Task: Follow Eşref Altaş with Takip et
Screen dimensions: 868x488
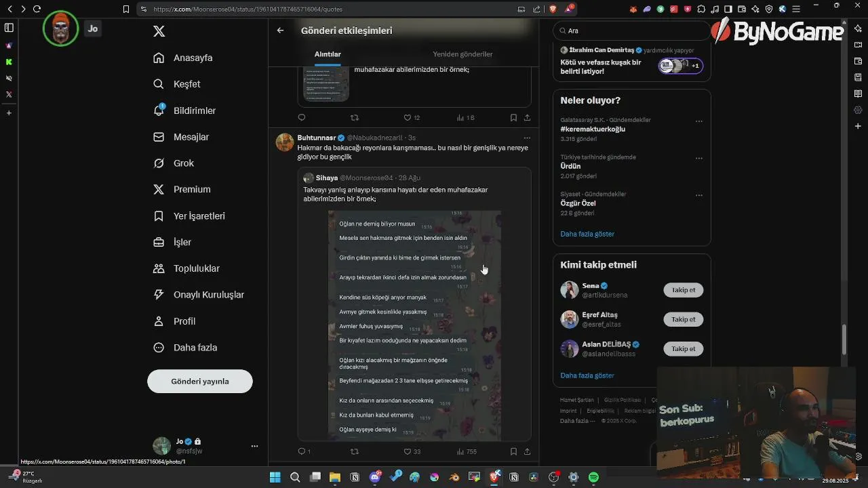Action: point(684,319)
